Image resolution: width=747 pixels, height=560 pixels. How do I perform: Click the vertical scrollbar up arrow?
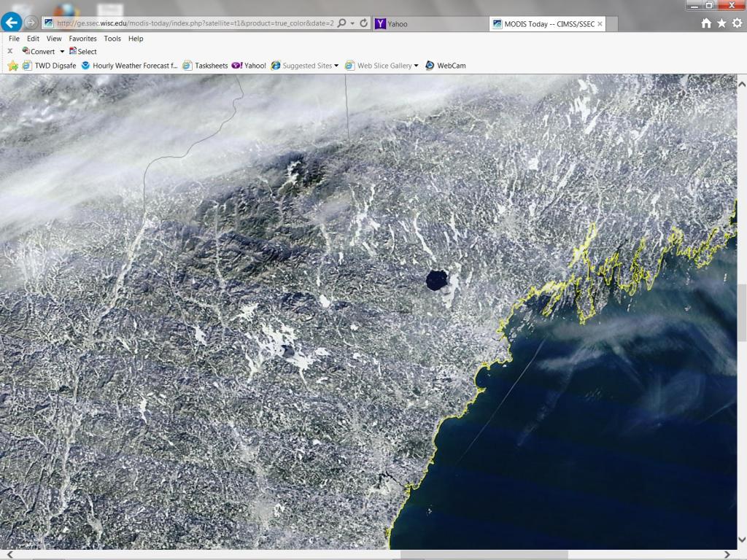[742, 85]
